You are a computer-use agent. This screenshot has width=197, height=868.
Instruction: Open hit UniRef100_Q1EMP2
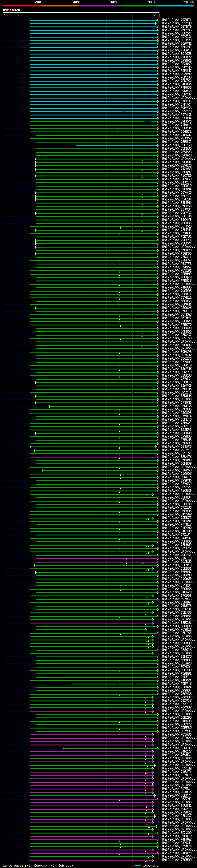(x=176, y=57)
